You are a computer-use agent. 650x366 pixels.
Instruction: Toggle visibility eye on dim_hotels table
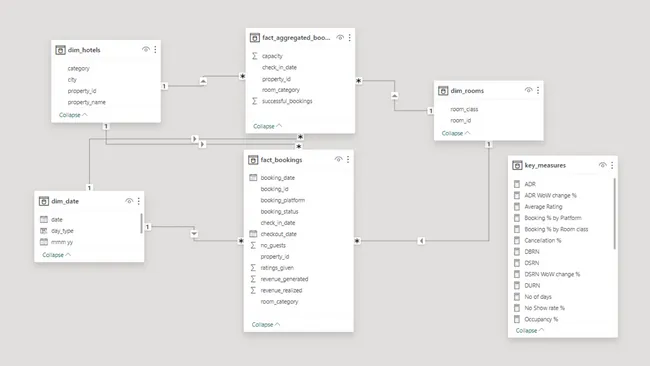[146, 49]
